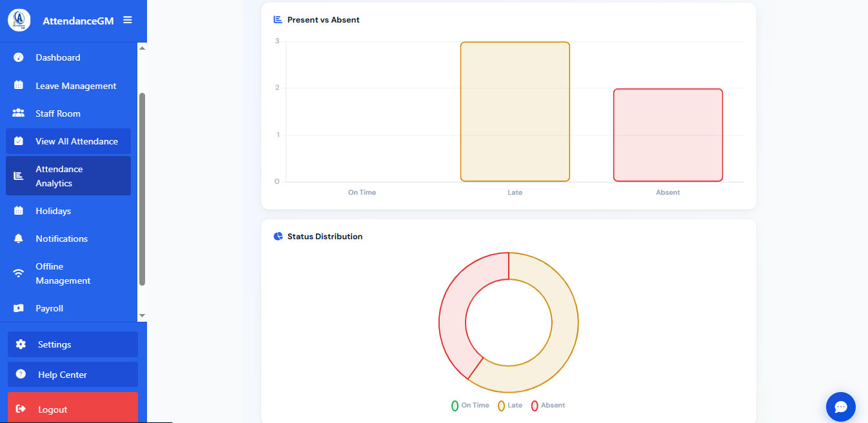The width and height of the screenshot is (868, 423).
Task: Click the sidebar scrollbar down arrow
Action: pos(143,315)
